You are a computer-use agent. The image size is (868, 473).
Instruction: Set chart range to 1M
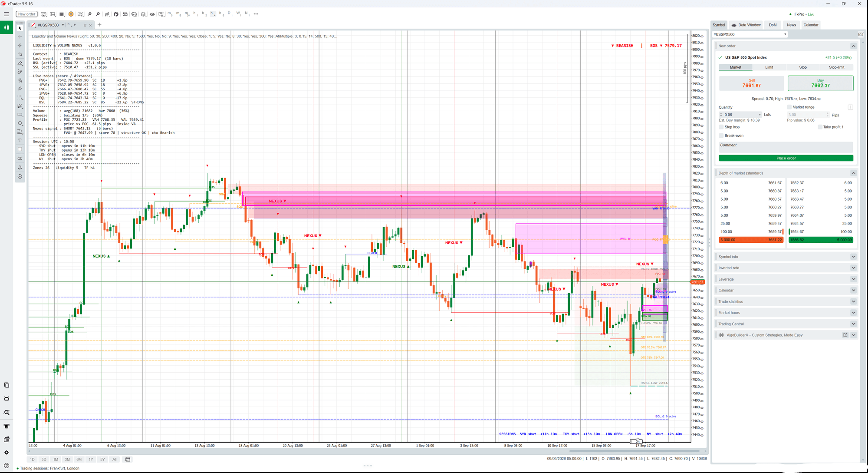pyautogui.click(x=56, y=460)
